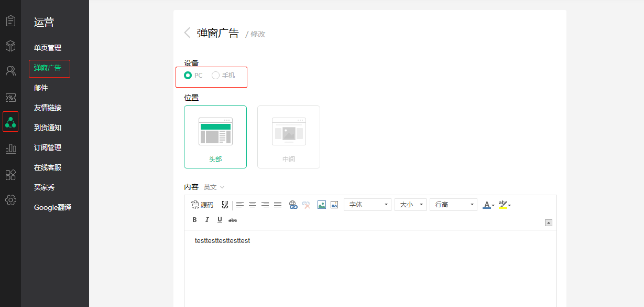Click the 弹窗广告 page title
The image size is (644, 307).
218,34
